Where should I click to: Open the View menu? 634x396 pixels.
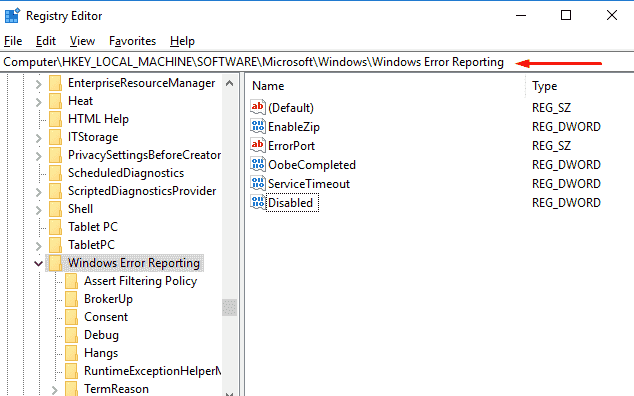(82, 41)
